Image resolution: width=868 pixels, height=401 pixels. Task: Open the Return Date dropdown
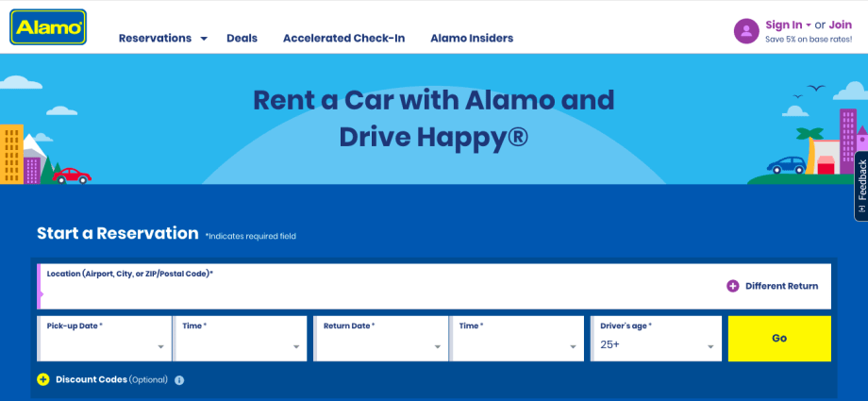(x=381, y=339)
